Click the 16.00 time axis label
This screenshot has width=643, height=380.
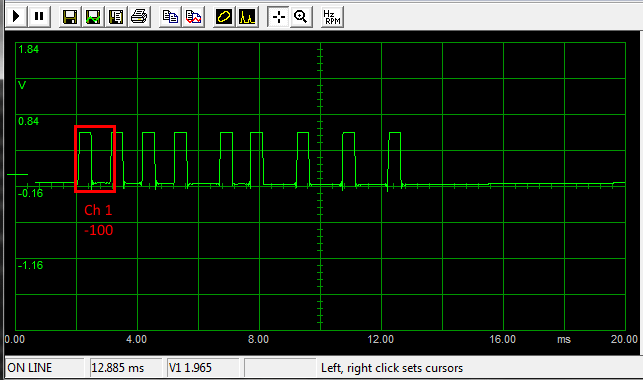pyautogui.click(x=502, y=339)
